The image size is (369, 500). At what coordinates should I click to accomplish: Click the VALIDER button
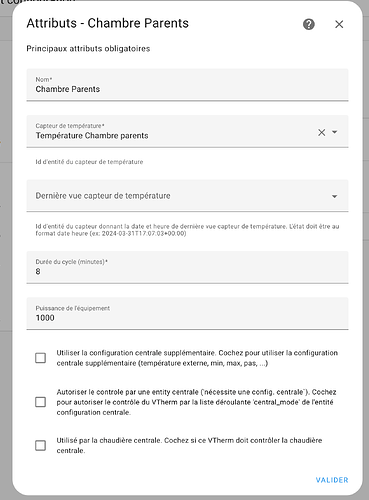click(x=332, y=480)
